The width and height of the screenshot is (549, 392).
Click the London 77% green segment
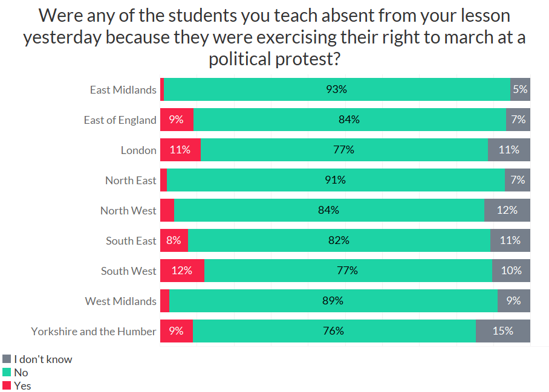click(x=344, y=150)
